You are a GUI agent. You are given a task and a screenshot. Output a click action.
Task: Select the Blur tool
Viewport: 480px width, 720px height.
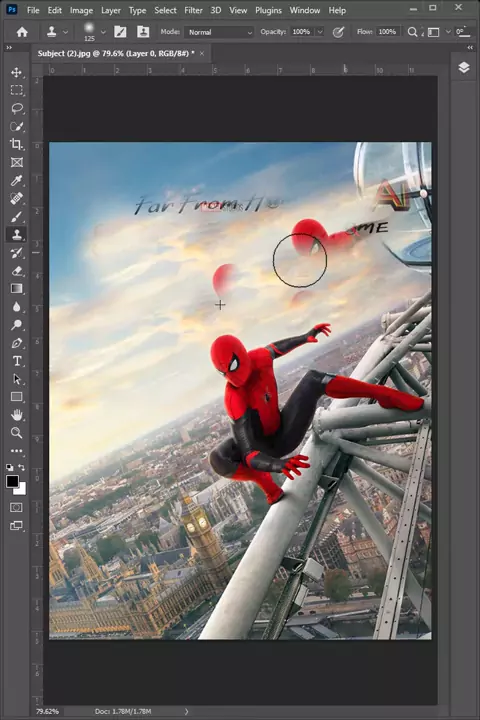tap(17, 307)
